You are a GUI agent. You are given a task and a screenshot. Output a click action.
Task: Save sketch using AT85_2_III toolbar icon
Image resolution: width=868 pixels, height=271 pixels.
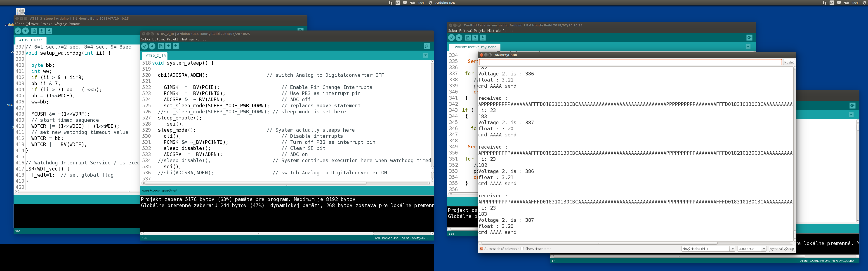tap(176, 47)
